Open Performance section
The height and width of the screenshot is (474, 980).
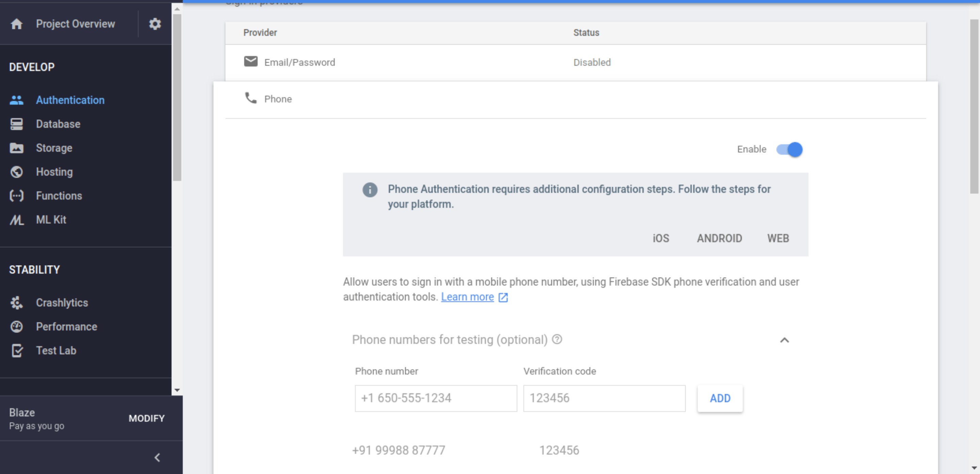67,326
